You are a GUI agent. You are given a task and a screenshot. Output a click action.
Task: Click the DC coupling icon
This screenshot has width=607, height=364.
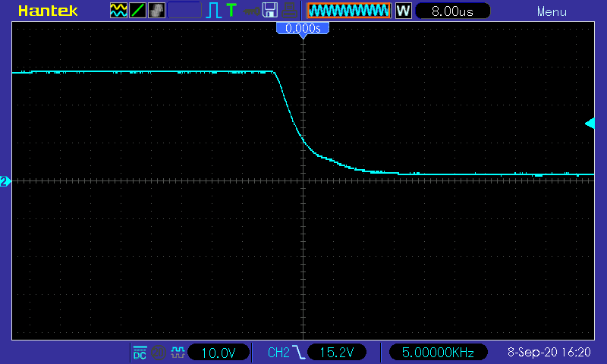click(140, 353)
